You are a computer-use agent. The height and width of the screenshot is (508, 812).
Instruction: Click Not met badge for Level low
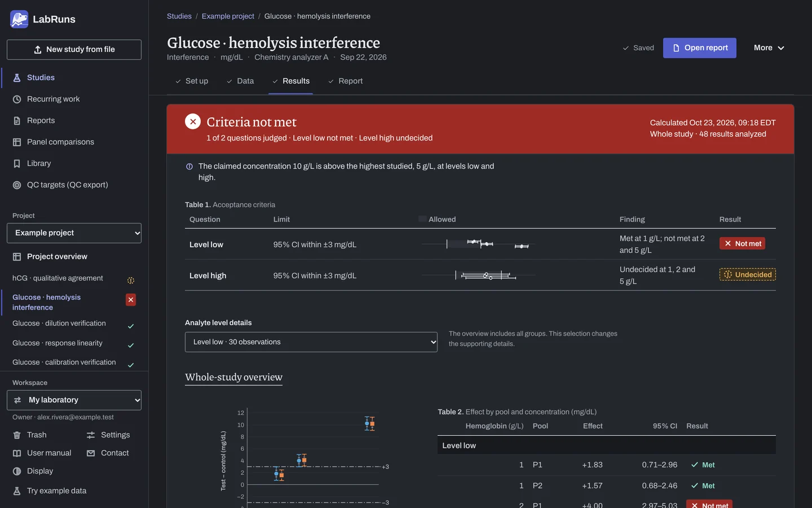pyautogui.click(x=742, y=244)
